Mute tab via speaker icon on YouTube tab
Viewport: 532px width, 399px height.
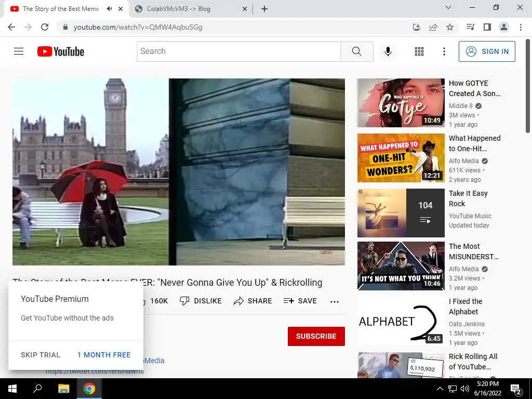point(109,9)
